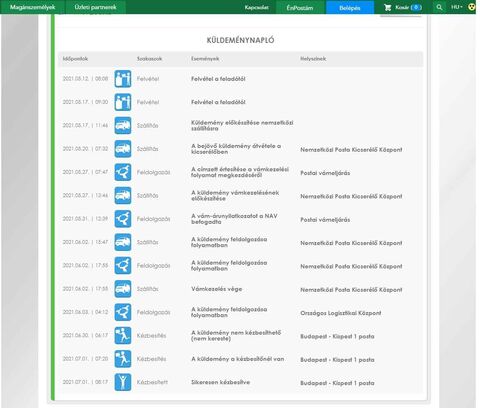
Task: Click the Felvétel icon in the 08:08 row
Action: (123, 79)
